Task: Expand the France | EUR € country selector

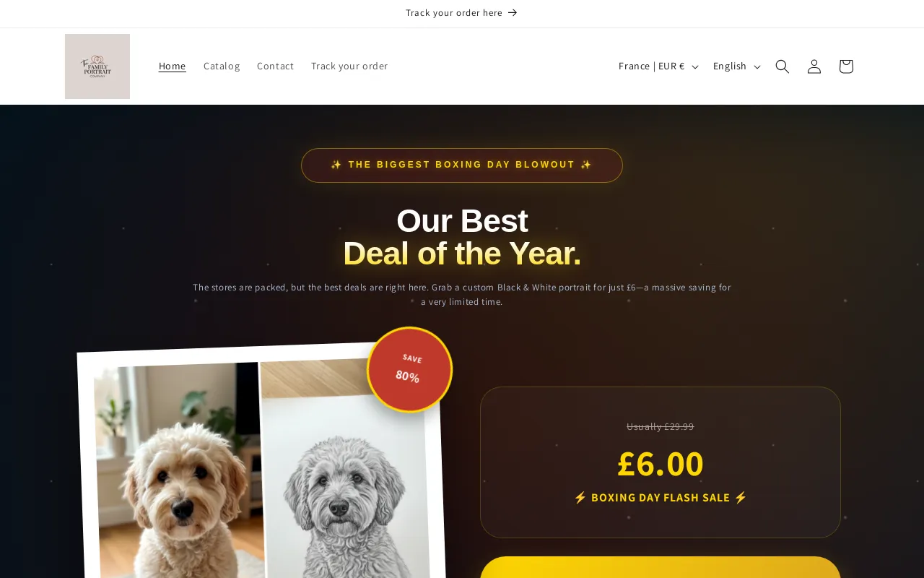Action: click(658, 66)
